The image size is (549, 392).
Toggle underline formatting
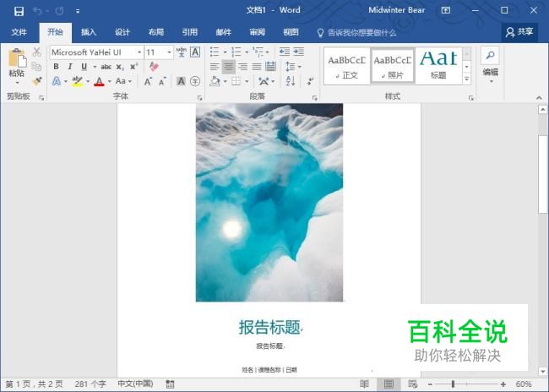tap(84, 67)
